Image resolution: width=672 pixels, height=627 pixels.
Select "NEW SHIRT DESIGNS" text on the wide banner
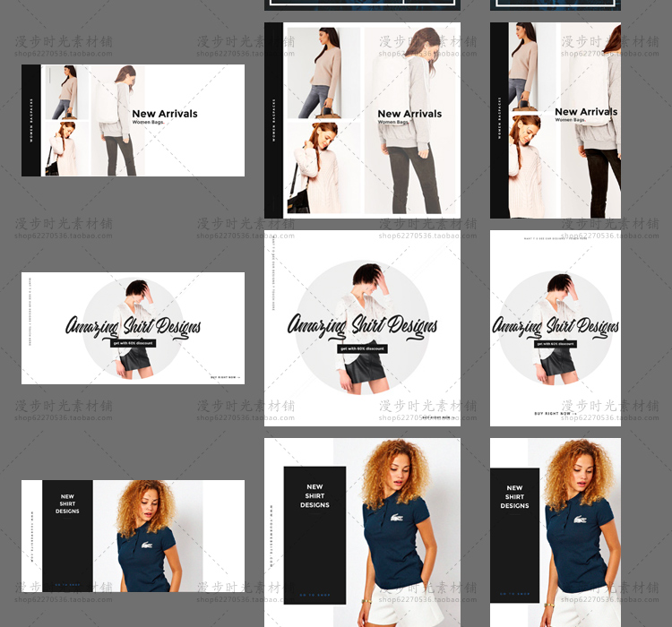click(67, 503)
